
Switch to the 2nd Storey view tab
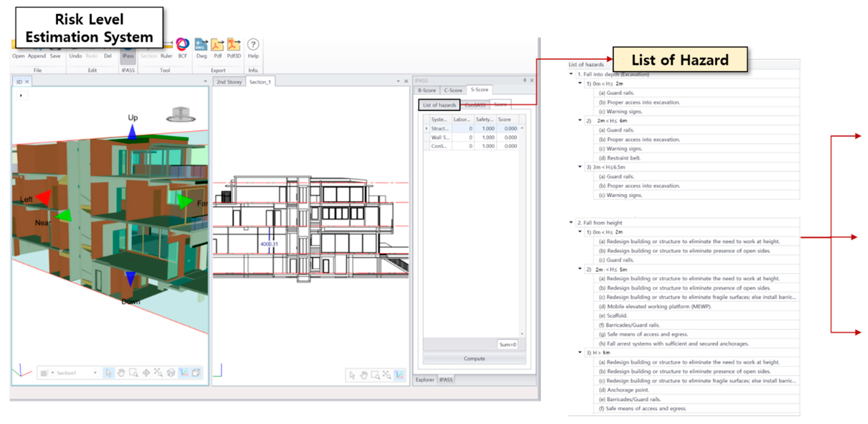[x=229, y=82]
